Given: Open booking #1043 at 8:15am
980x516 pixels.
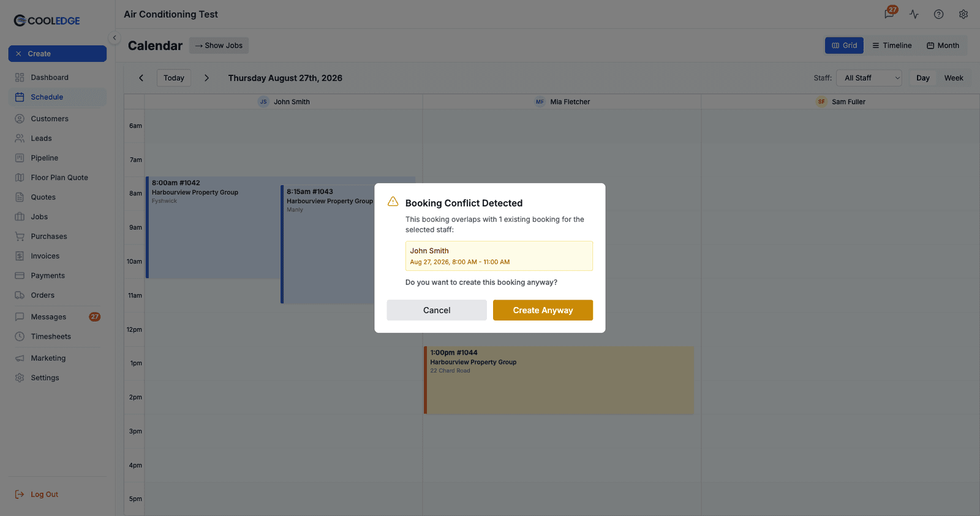Looking at the screenshot, I should [x=327, y=244].
